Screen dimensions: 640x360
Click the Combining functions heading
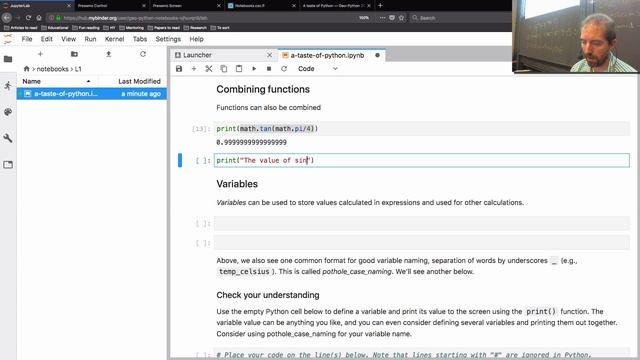point(263,89)
